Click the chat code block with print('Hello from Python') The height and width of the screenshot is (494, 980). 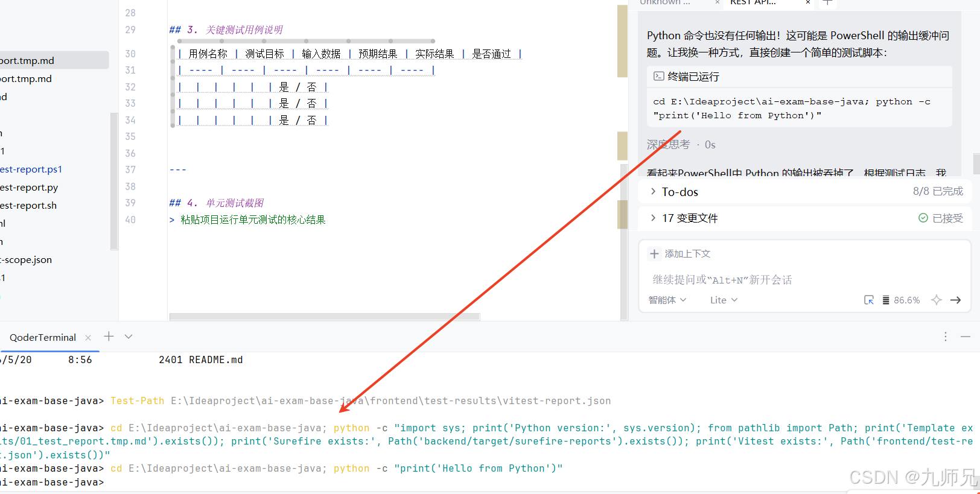point(800,108)
